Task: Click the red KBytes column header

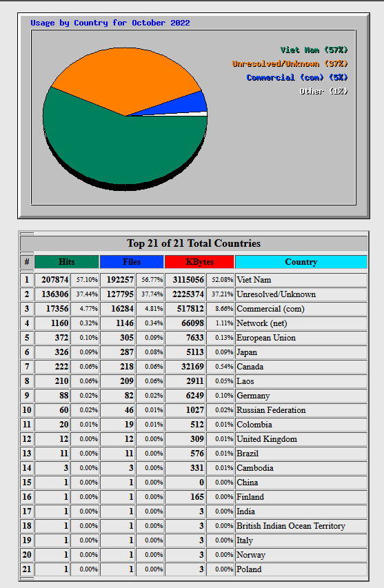Action: point(199,262)
